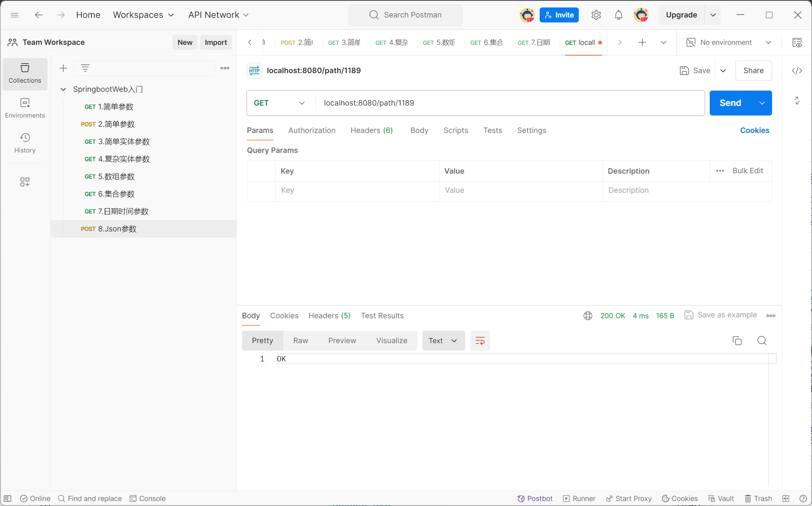The width and height of the screenshot is (812, 506).
Task: Open Postbot in the status bar
Action: [535, 499]
